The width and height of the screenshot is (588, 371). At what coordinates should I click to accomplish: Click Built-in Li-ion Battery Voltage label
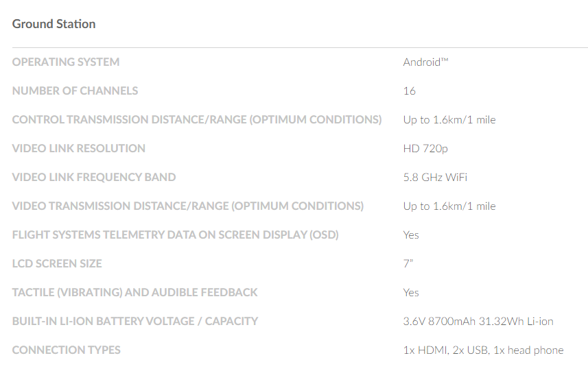tap(135, 321)
